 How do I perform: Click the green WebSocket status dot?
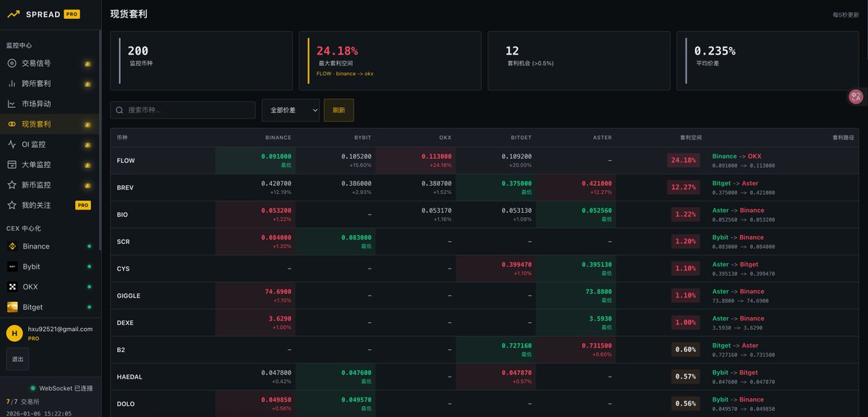33,388
